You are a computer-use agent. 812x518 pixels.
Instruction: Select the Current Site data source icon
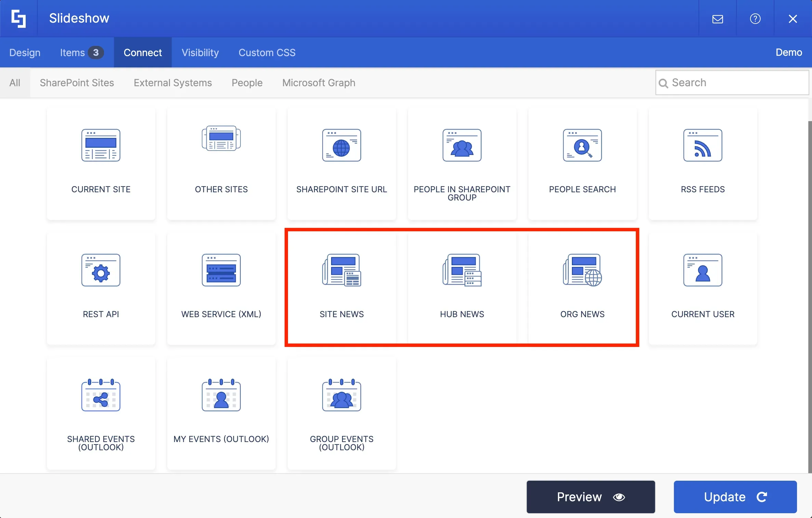(x=101, y=145)
